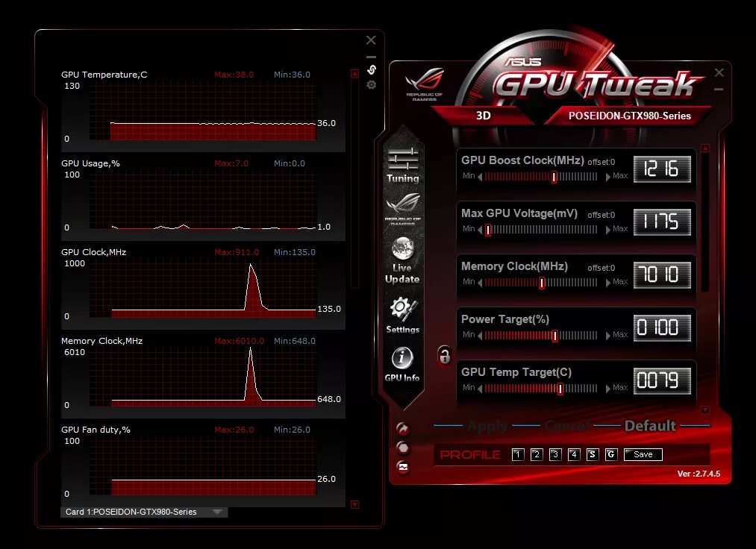The image size is (756, 549).
Task: Switch to the 3D tab
Action: click(483, 116)
